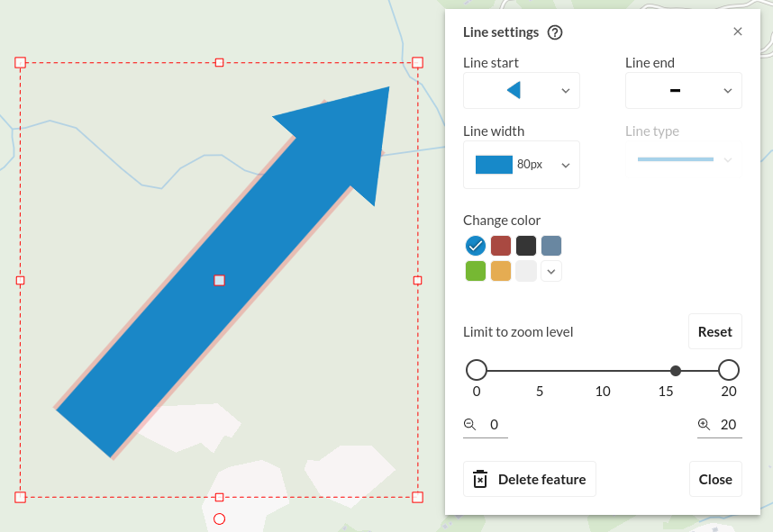Image resolution: width=773 pixels, height=532 pixels.
Task: Select the green color swatch
Action: pyautogui.click(x=476, y=271)
